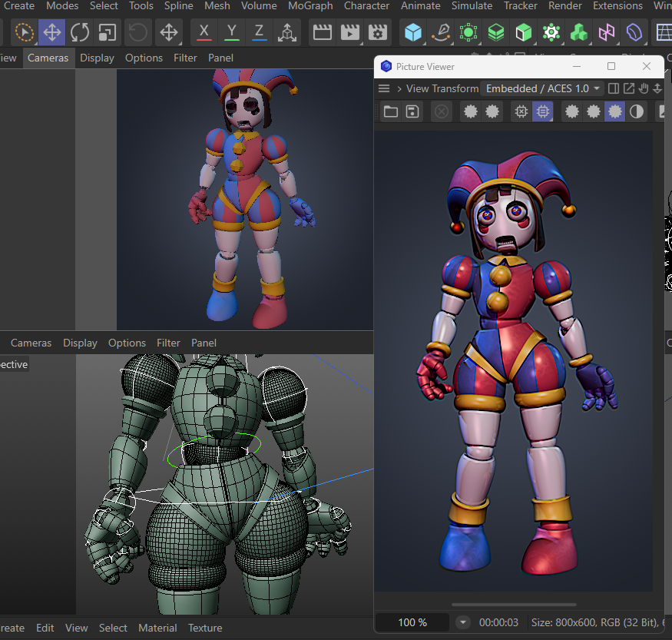Toggle the highlighted chip with lines icon
This screenshot has width=672, height=640.
coord(542,112)
